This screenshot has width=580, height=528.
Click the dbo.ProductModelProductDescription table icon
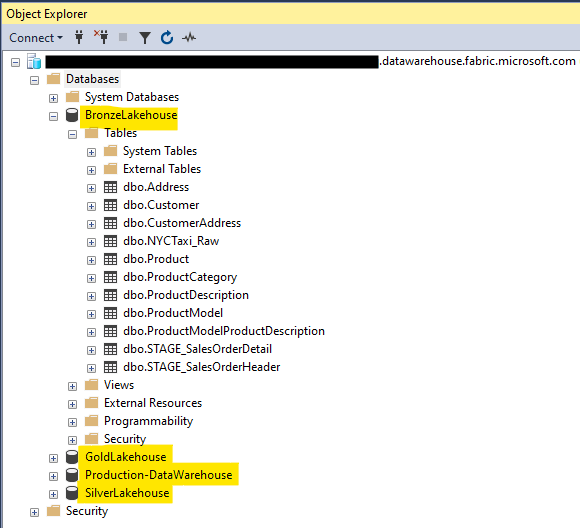click(x=110, y=331)
